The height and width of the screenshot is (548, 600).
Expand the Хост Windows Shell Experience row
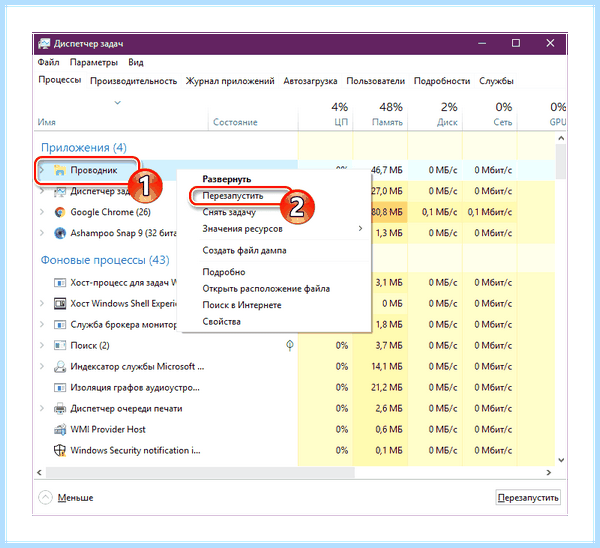coord(42,303)
